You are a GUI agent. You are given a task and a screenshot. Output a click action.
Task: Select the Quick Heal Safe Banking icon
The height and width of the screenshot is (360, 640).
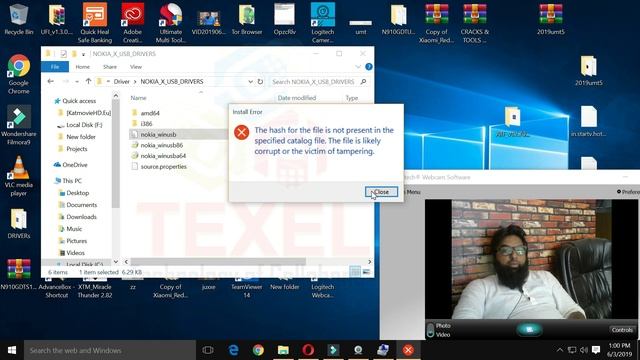pyautogui.click(x=95, y=22)
